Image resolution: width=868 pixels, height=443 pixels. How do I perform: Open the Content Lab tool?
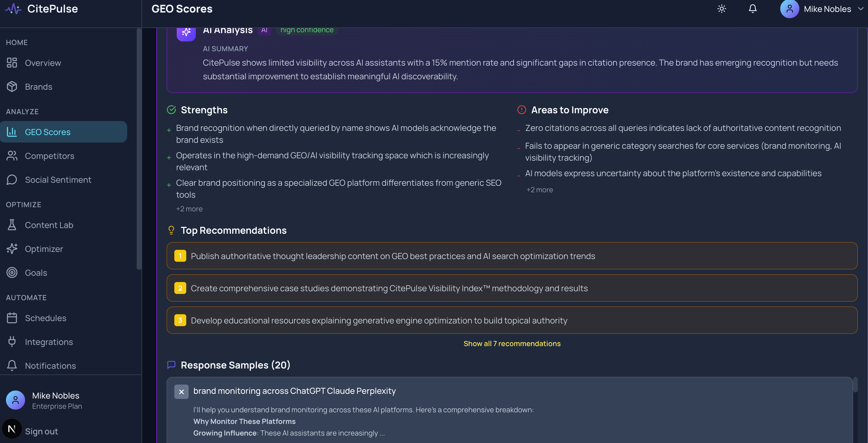click(49, 225)
